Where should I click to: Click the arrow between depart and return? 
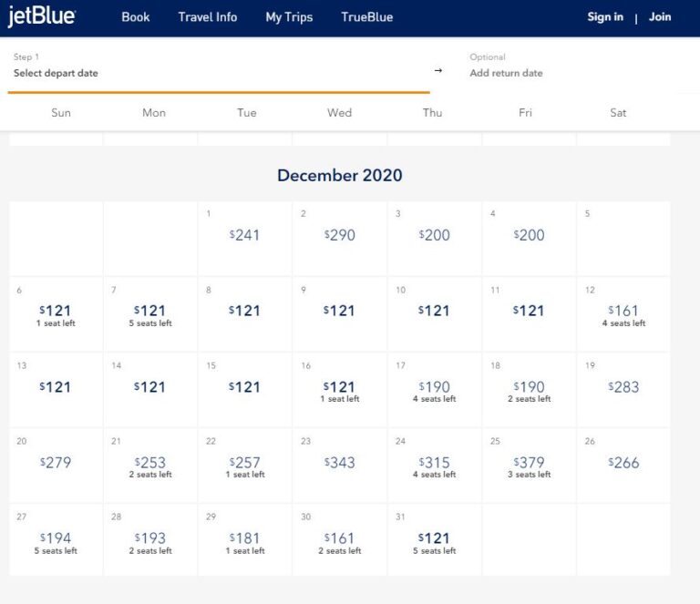coord(437,70)
